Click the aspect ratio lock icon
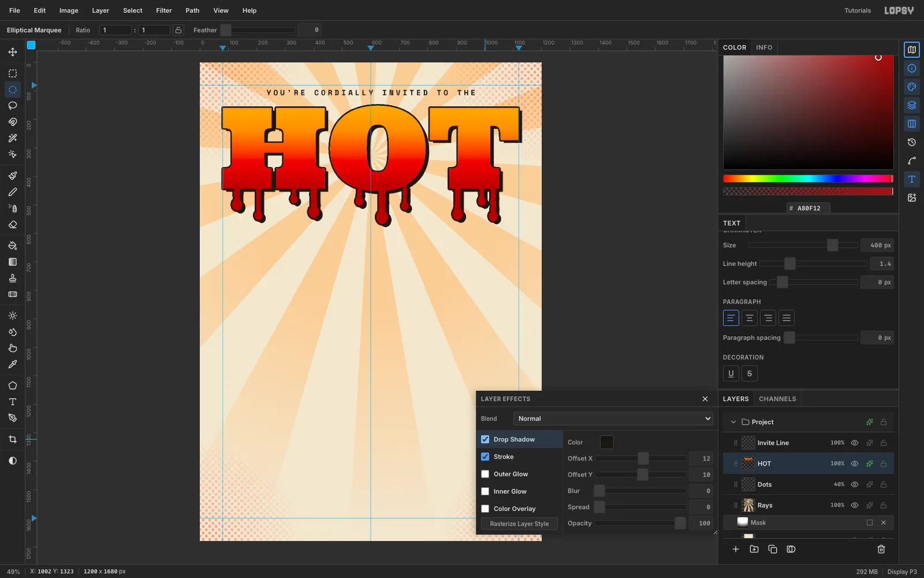Image resolution: width=924 pixels, height=578 pixels. (179, 30)
